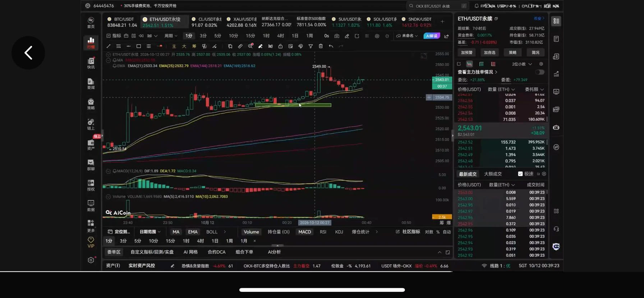The image size is (644, 298).
Task: Select the trash delete drawing icon
Action: (x=321, y=46)
